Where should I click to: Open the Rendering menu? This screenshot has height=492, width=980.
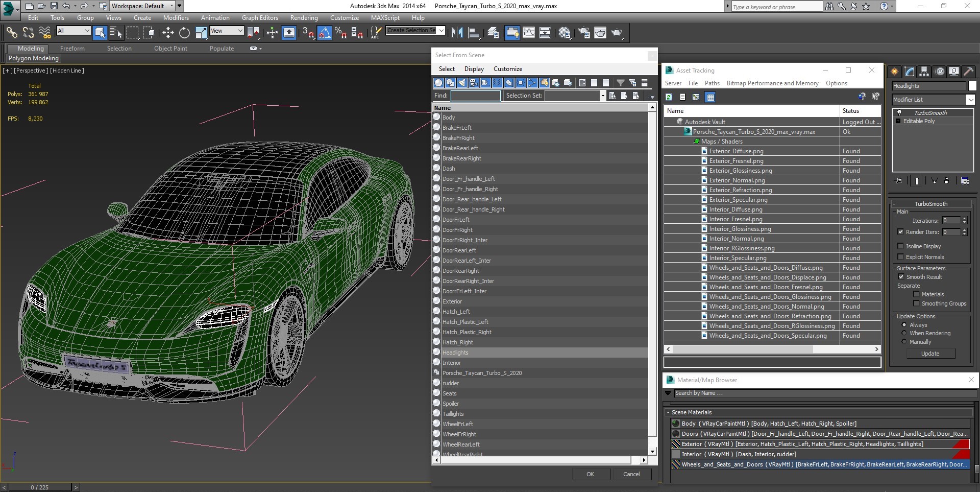pos(304,18)
